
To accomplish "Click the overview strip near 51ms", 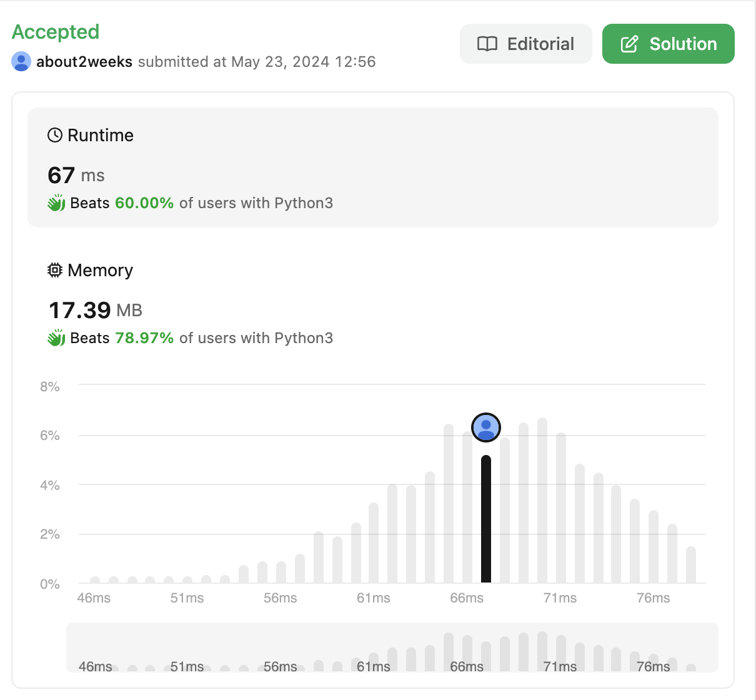I will [187, 650].
